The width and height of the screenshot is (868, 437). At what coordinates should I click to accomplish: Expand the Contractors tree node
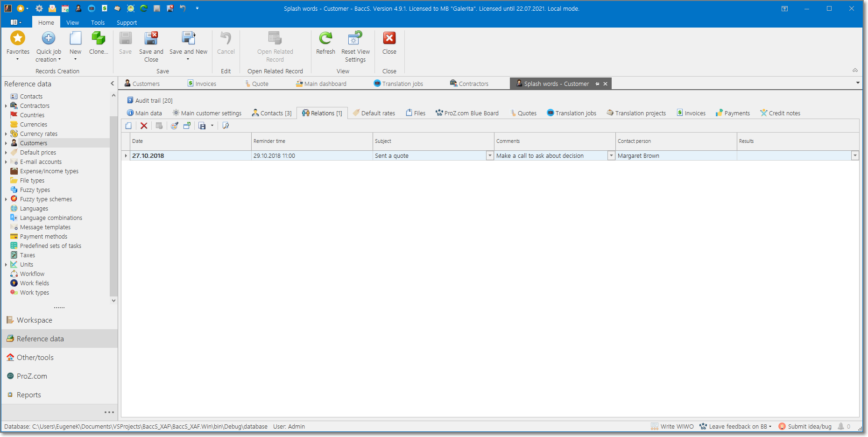click(6, 106)
